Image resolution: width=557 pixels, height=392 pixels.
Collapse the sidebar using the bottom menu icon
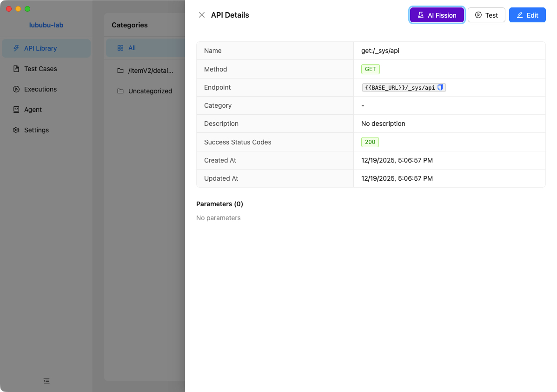[46, 381]
